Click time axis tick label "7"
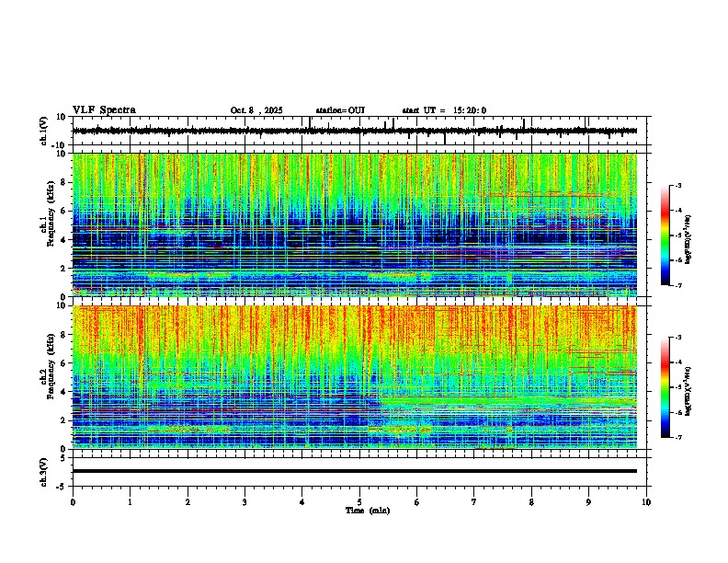Screen dimensions: 728x563 pyautogui.click(x=474, y=502)
